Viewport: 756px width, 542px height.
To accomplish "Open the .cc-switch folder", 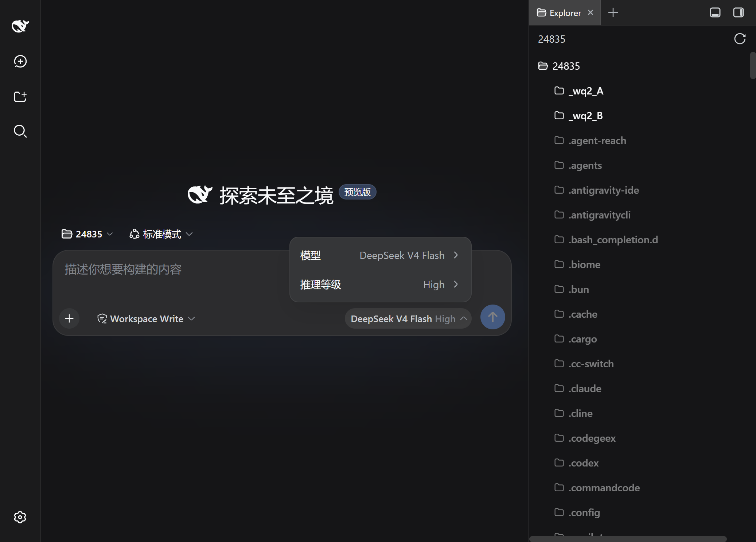I will pos(584,364).
